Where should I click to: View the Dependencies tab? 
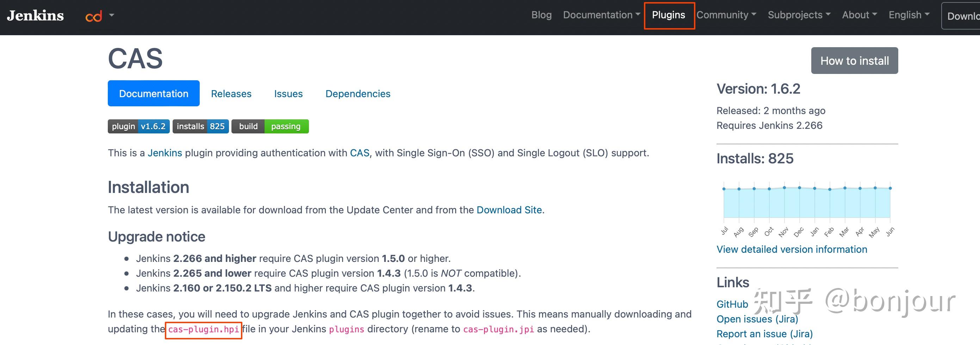[x=358, y=93]
